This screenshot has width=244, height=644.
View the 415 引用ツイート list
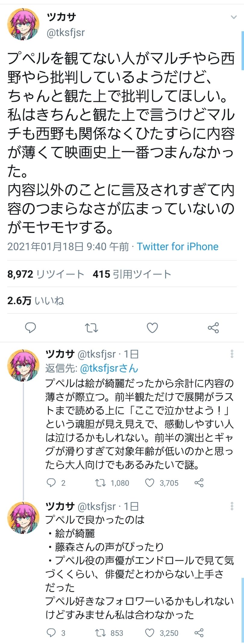coord(132,274)
